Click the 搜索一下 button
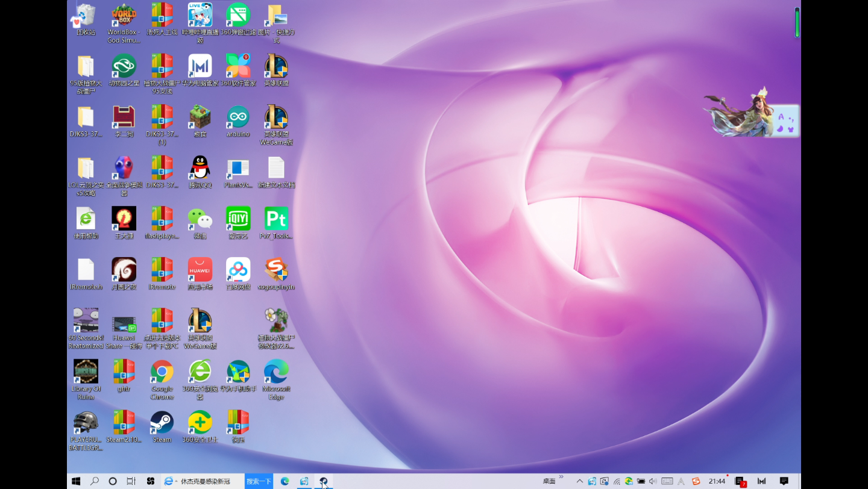Screen dimensions: 868x489 tap(259, 481)
